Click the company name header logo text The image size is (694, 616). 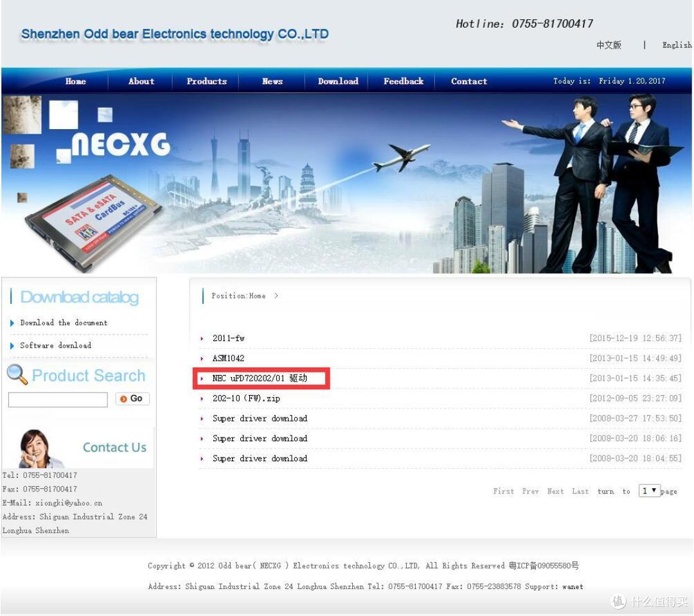tap(175, 34)
